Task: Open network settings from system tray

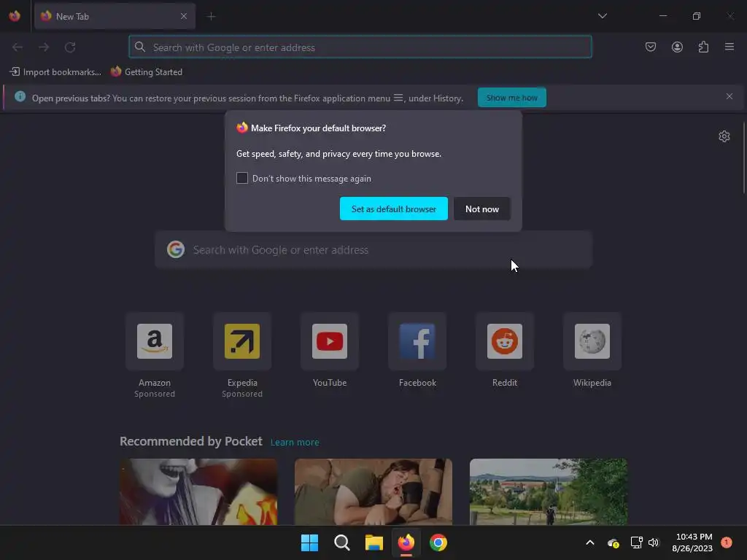Action: point(636,542)
